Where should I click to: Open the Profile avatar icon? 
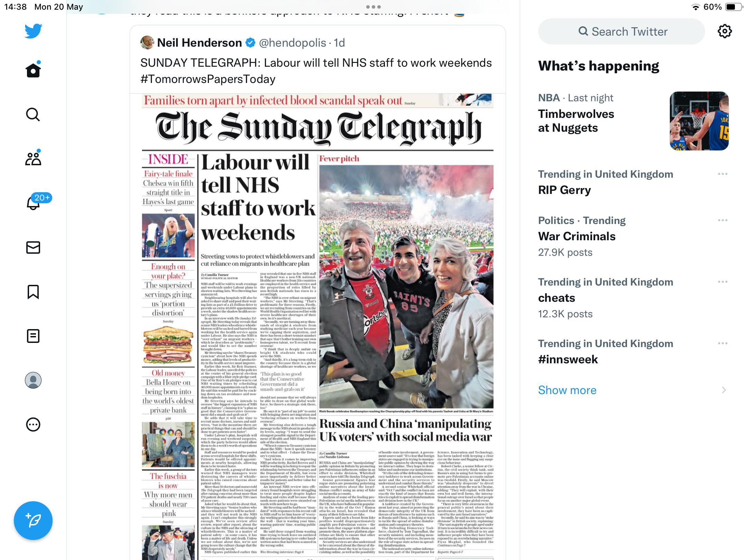pos(33,380)
